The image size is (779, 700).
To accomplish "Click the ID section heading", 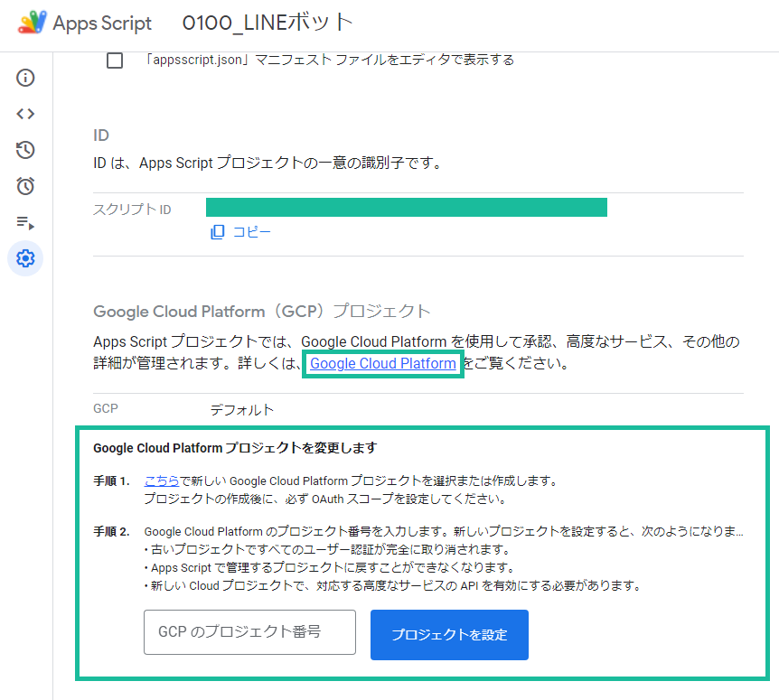I will (101, 135).
